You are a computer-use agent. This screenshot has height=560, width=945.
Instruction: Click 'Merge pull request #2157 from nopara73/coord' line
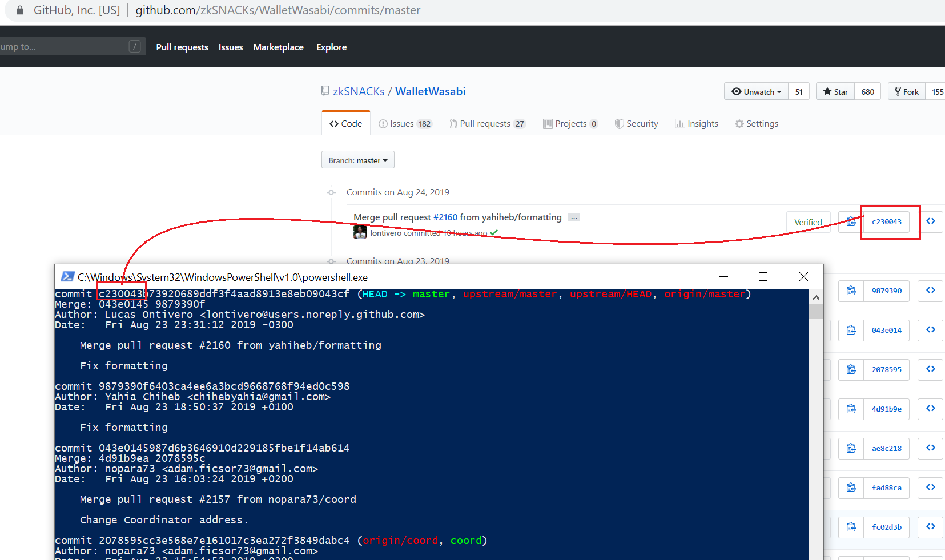coord(218,499)
